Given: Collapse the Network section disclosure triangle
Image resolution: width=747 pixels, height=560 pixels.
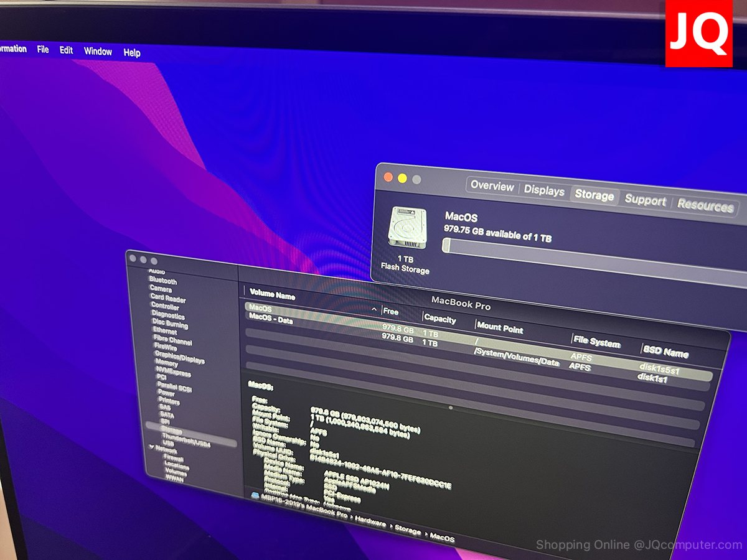Looking at the screenshot, I should tap(151, 447).
